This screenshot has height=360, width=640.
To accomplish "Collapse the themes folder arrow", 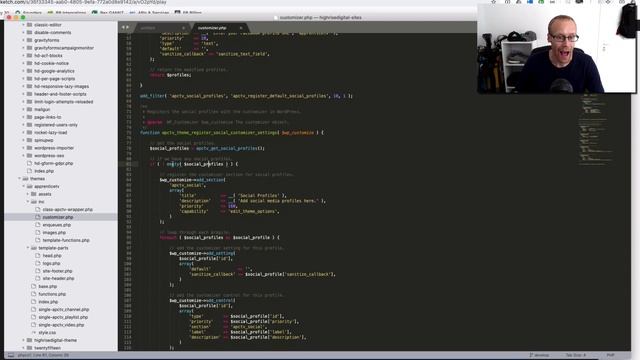I will [19, 179].
